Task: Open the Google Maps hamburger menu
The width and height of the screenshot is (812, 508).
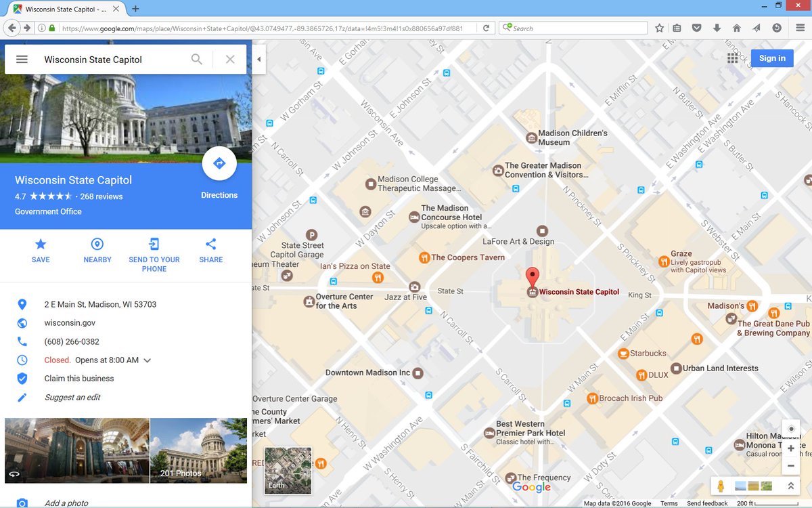Action: [x=22, y=60]
